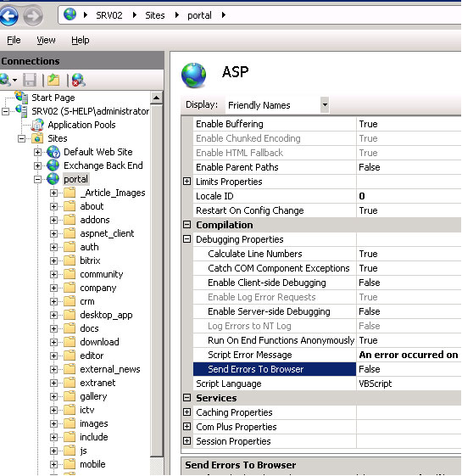
Task: Click the large ASP feature globe icon
Action: (x=193, y=75)
